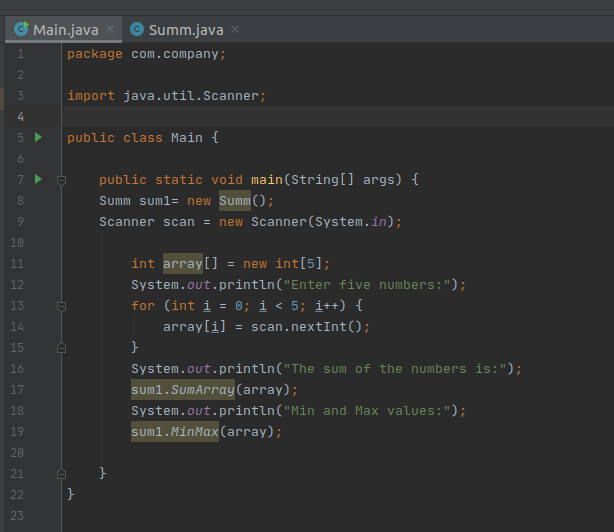
Task: Close the Main.java tab
Action: 110,29
